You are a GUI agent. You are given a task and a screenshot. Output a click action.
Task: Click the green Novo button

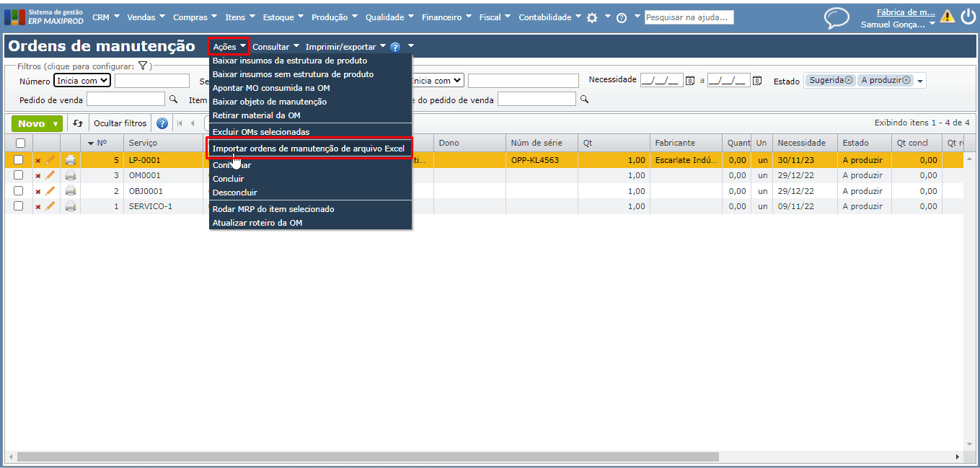tap(31, 124)
